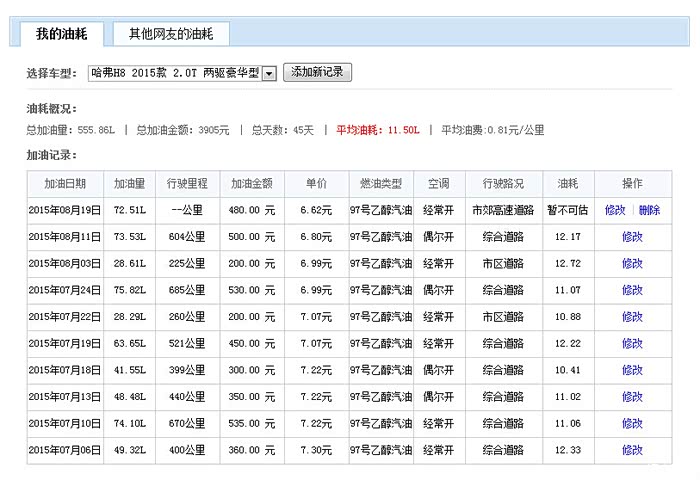
Task: Modify the 2015年07月22日 record
Action: pos(632,317)
